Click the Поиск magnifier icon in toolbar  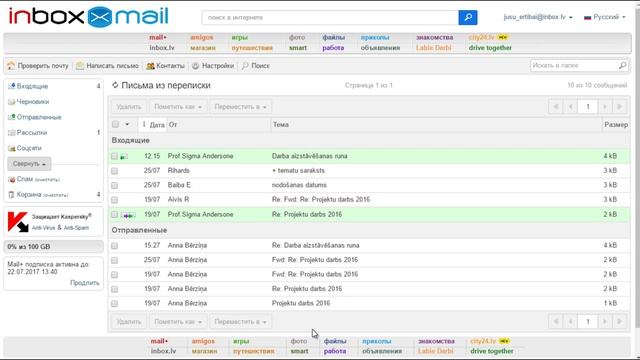(x=245, y=65)
